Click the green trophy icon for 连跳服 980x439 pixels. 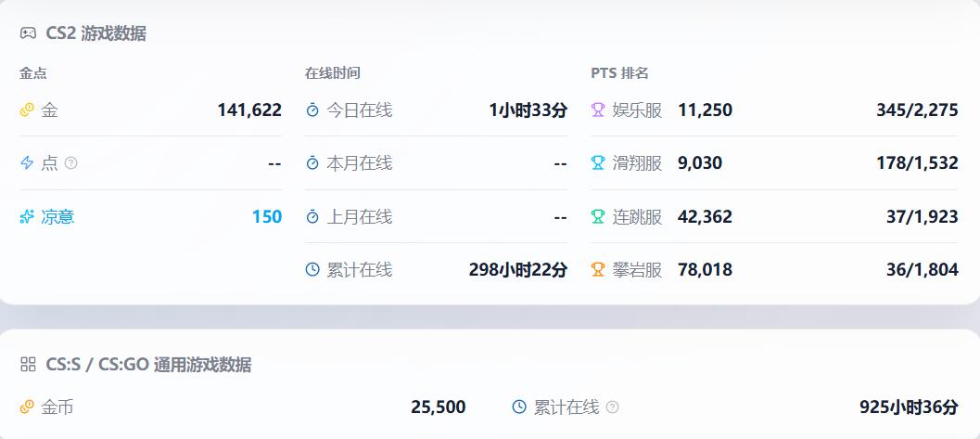(x=598, y=217)
